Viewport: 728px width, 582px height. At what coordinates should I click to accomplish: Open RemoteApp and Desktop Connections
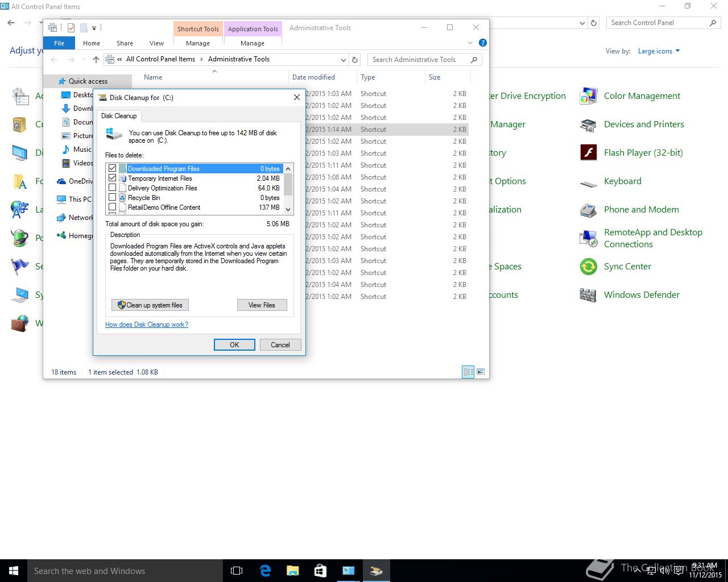pos(641,238)
